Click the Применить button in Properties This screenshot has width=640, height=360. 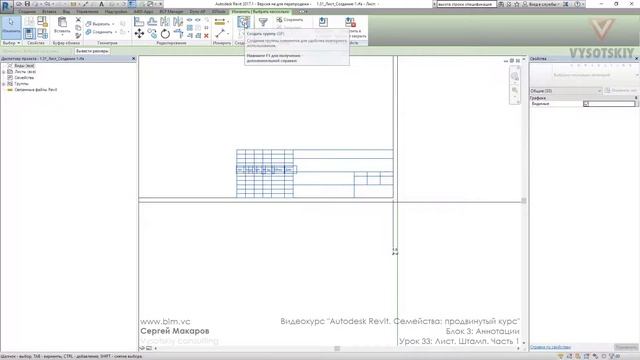[x=626, y=347]
